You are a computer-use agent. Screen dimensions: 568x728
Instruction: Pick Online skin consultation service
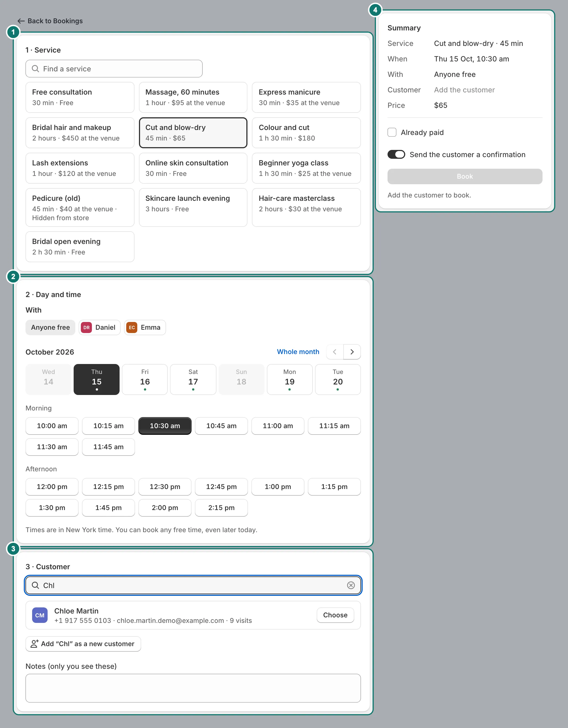coord(193,168)
